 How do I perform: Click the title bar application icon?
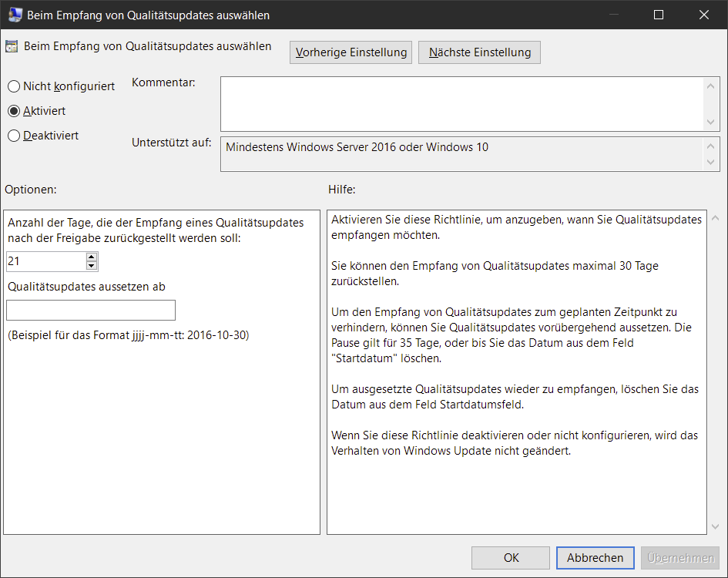click(15, 15)
